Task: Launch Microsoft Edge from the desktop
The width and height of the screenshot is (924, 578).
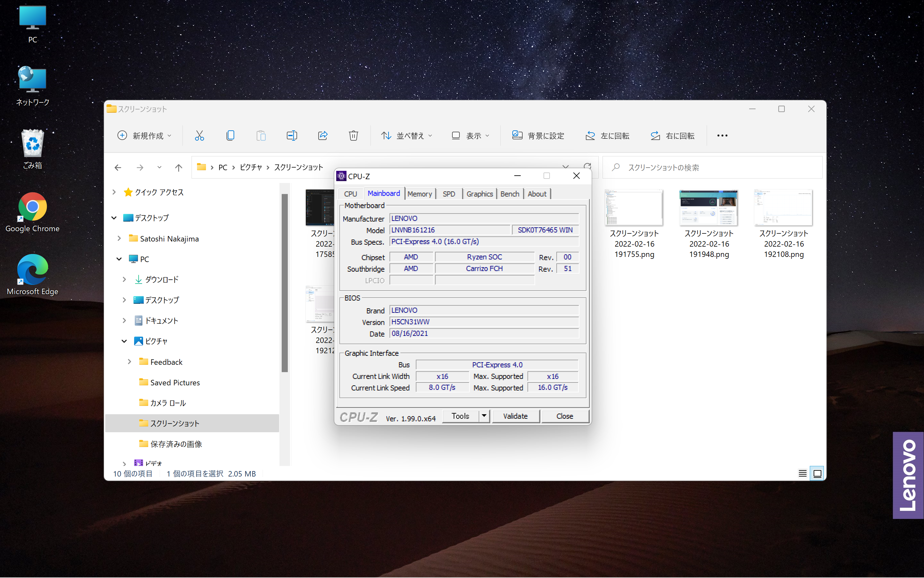Action: (32, 275)
